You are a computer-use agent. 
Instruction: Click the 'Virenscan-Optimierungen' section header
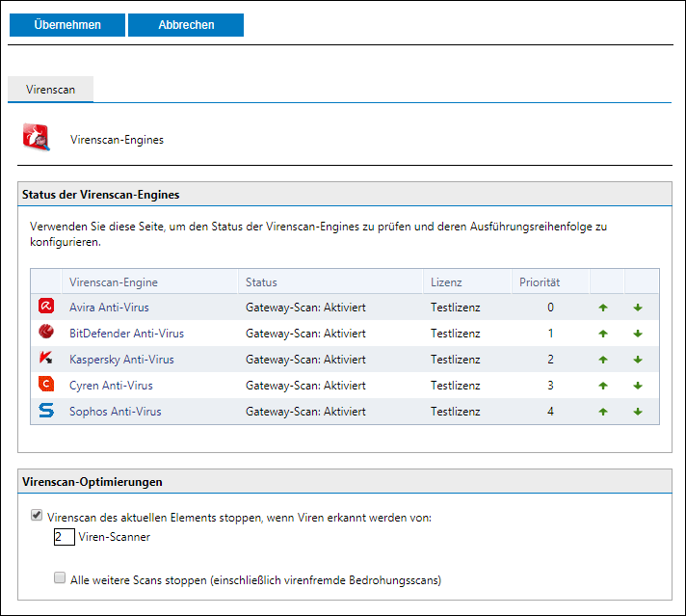[x=345, y=482]
